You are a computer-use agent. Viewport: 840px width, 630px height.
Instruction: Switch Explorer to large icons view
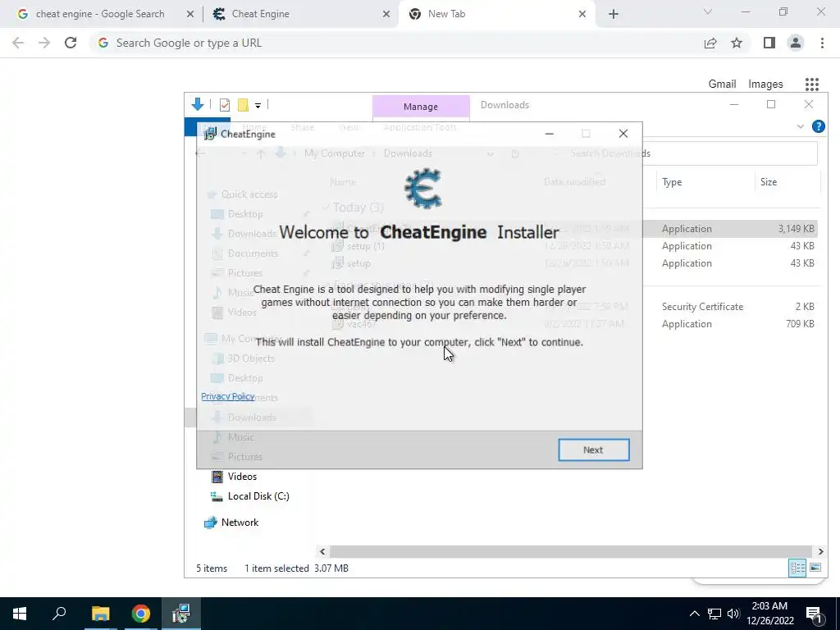pos(815,568)
